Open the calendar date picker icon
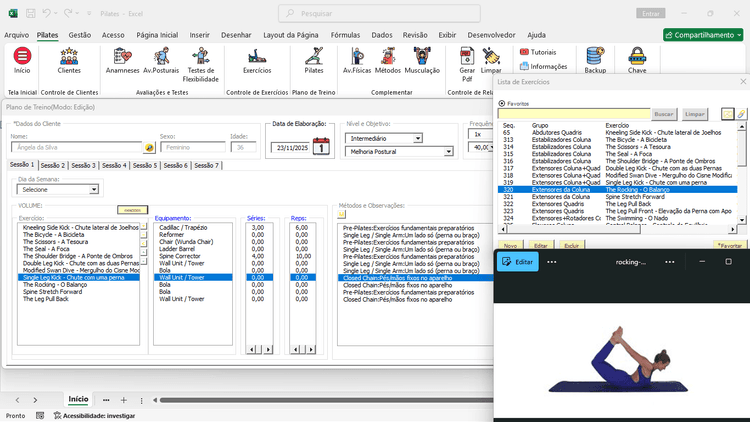Viewport: 750px width, 422px height. pyautogui.click(x=321, y=146)
